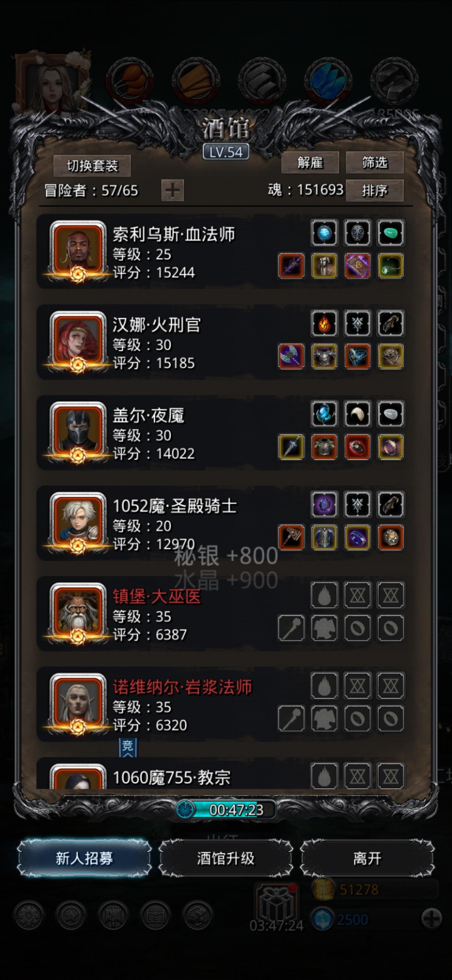Select the 1052魔·圣殿骑士 hero row
This screenshot has width=452, height=980.
click(x=222, y=524)
